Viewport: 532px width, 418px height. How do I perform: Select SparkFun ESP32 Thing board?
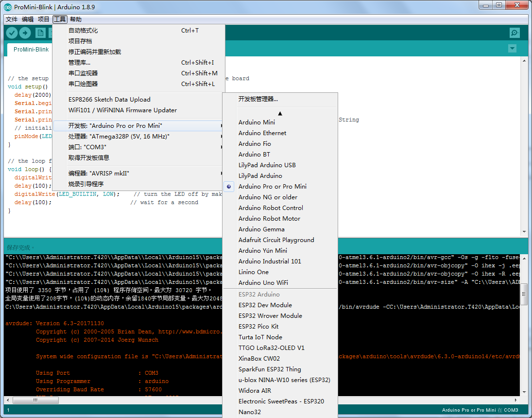(280, 369)
